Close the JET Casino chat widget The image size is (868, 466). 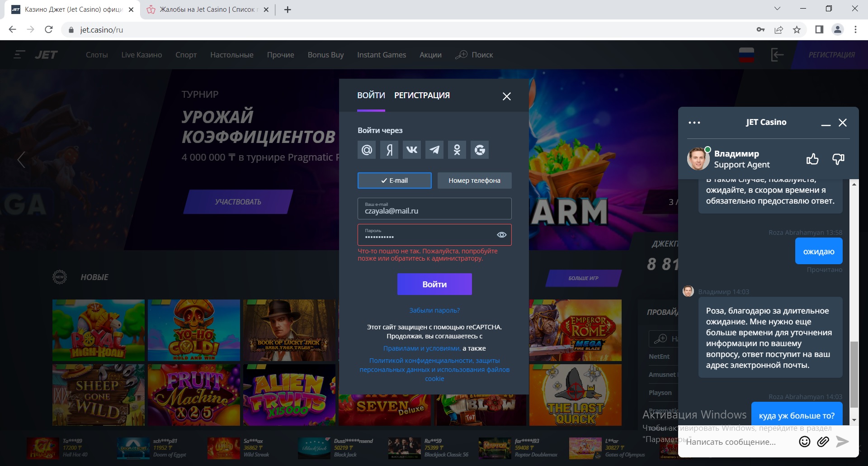[843, 123]
